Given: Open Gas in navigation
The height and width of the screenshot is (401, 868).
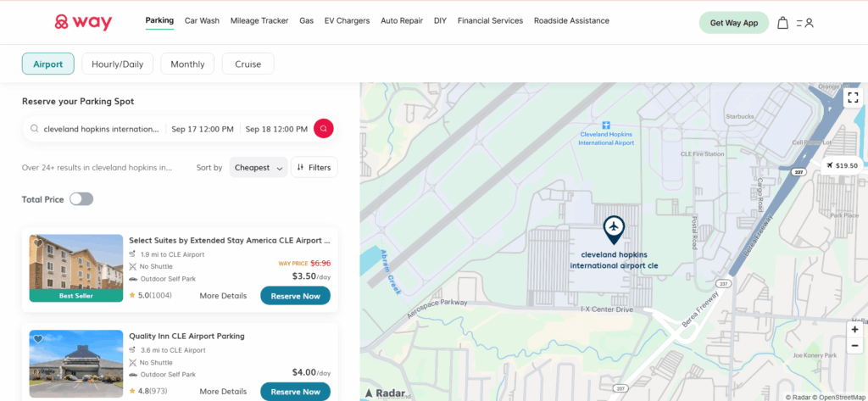Looking at the screenshot, I should click(307, 20).
